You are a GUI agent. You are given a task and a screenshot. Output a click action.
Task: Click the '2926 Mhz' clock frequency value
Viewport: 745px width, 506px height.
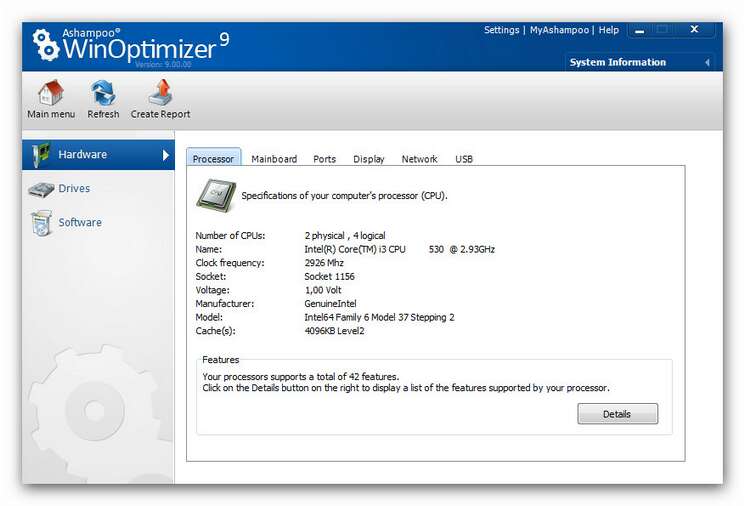pos(324,263)
